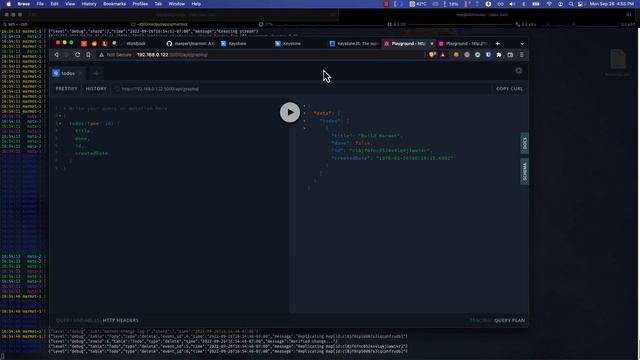The image size is (640, 360).
Task: Switch to the first Keystone tab
Action: coord(245,44)
